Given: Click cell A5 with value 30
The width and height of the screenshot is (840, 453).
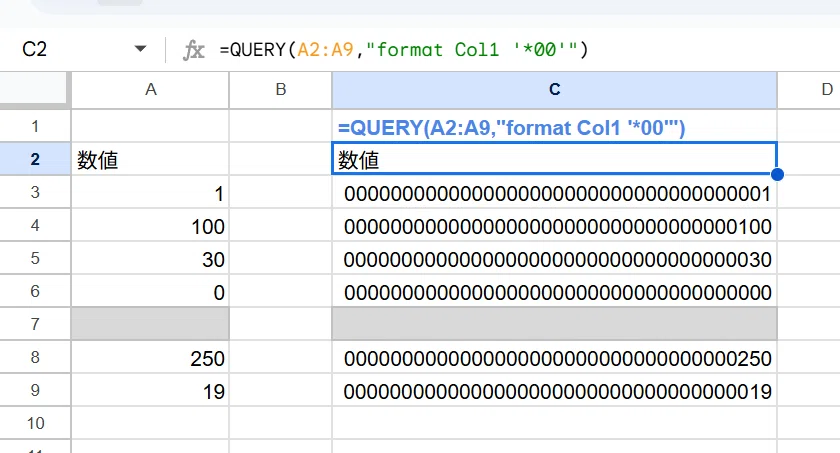Looking at the screenshot, I should coord(151,258).
